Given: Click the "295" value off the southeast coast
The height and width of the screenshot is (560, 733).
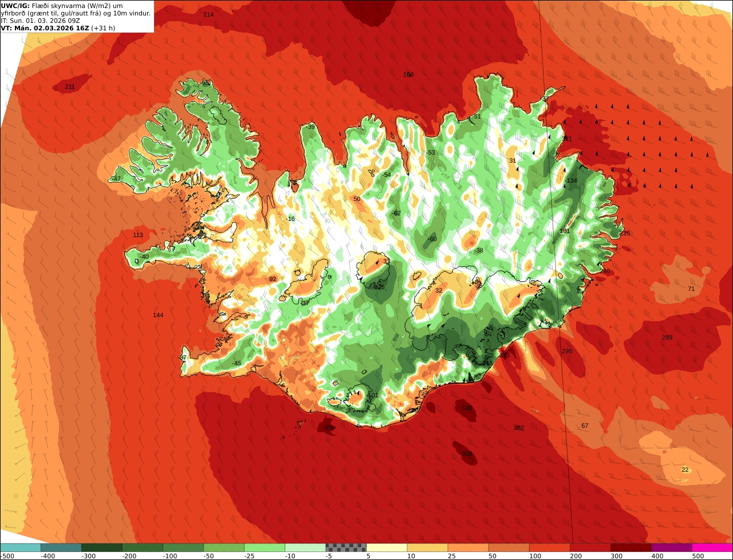Looking at the screenshot, I should (x=567, y=352).
